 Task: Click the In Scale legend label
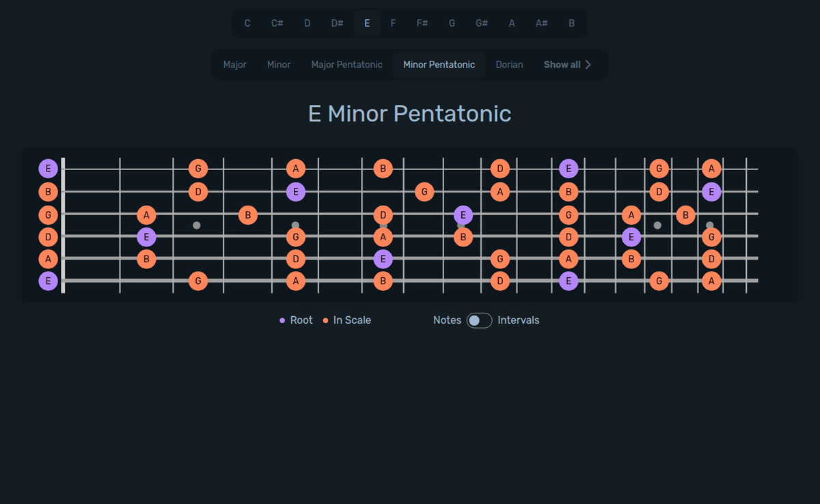click(x=353, y=320)
